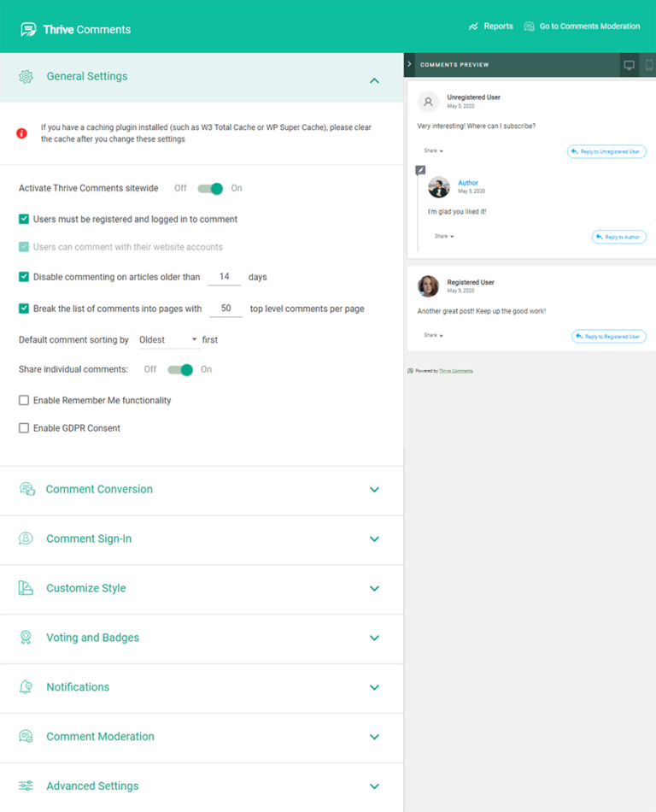Expand Comment Sign-In chevron
The height and width of the screenshot is (812, 656).
tap(375, 539)
